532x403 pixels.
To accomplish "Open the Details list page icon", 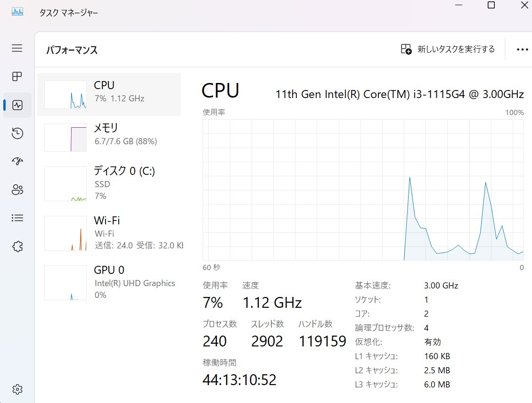I will (17, 218).
